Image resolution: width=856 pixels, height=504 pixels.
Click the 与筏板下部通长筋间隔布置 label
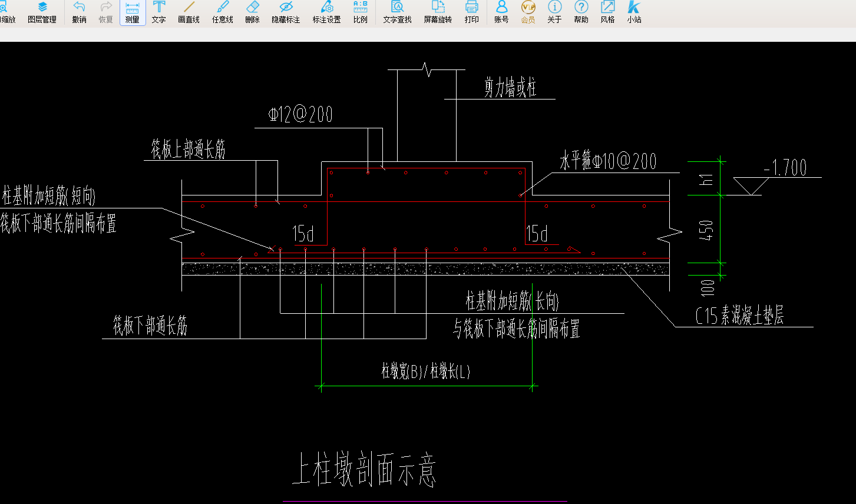coord(517,329)
